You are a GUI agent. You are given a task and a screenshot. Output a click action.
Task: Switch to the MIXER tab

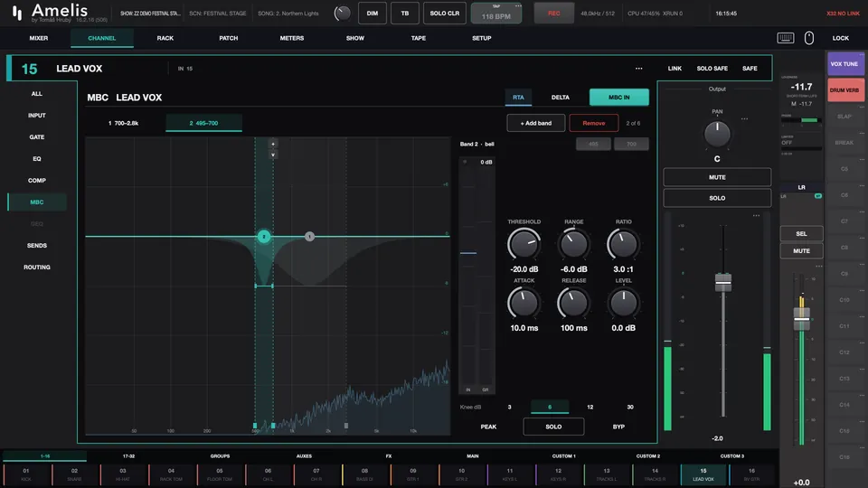coord(39,38)
